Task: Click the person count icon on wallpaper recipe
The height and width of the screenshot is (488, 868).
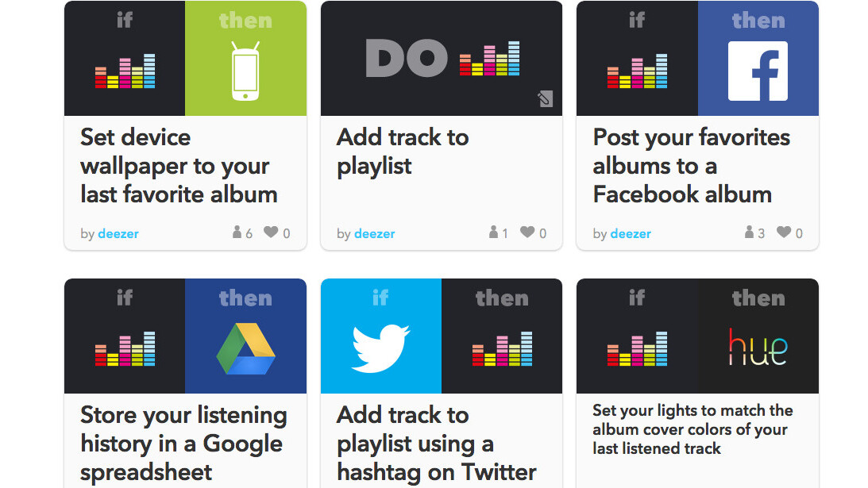Action: pyautogui.click(x=237, y=232)
